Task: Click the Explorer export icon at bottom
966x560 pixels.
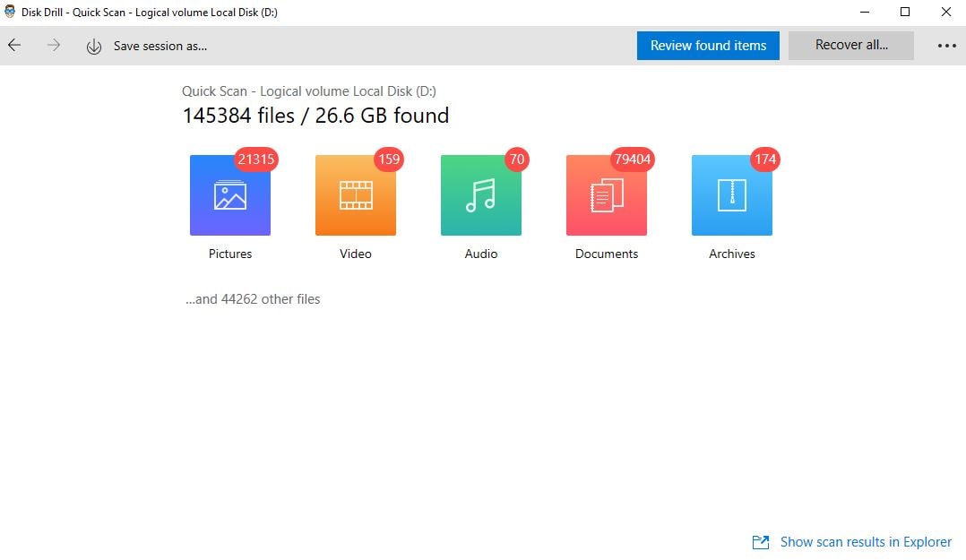Action: pyautogui.click(x=761, y=542)
